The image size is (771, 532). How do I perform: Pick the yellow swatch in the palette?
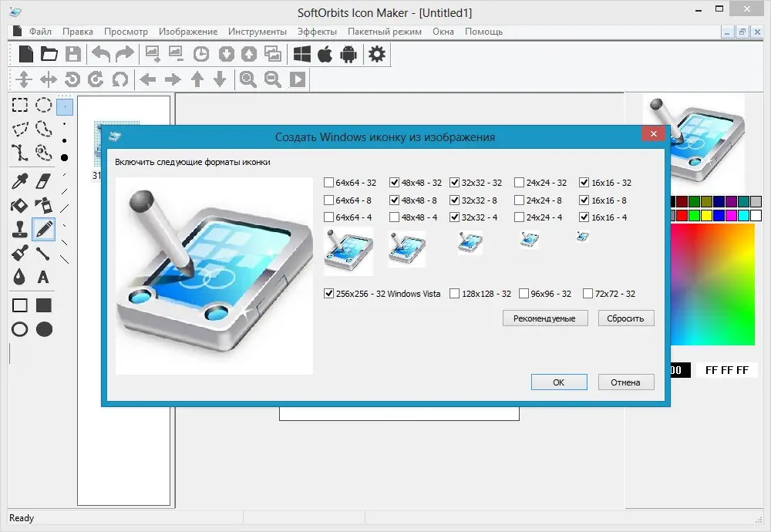tap(706, 215)
